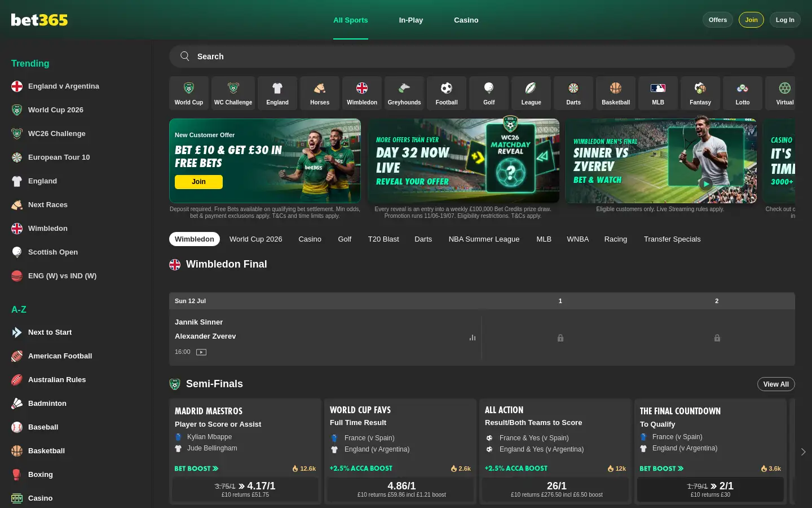The height and width of the screenshot is (508, 812).
Task: Select the England shirt shortcut
Action: coord(277,93)
